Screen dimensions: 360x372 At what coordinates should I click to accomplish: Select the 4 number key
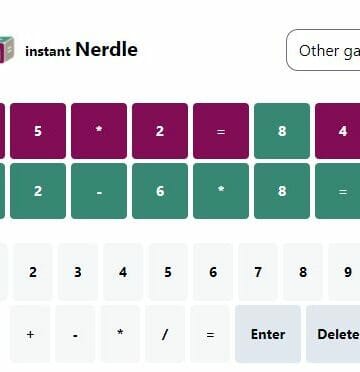[123, 272]
